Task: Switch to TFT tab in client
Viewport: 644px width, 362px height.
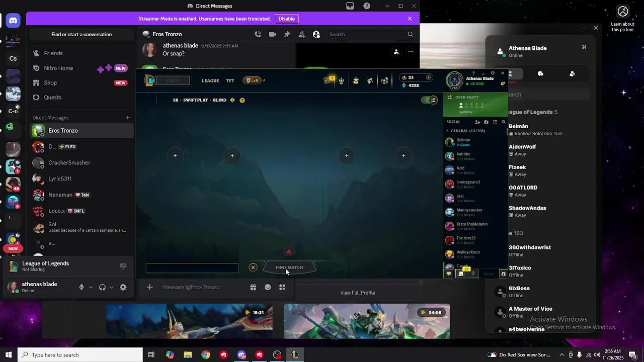Action: pos(230,80)
